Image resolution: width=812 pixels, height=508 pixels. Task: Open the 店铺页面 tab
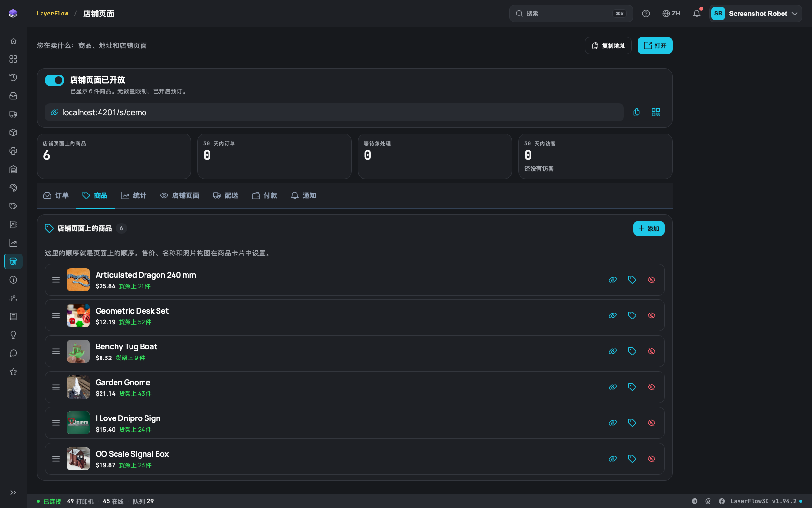click(180, 195)
